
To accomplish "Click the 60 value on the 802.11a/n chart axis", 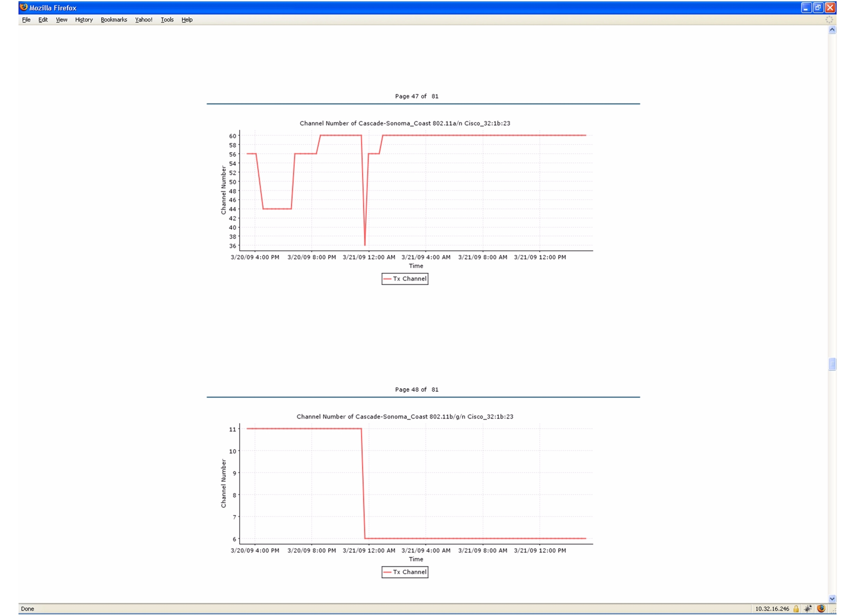I will pyautogui.click(x=233, y=136).
